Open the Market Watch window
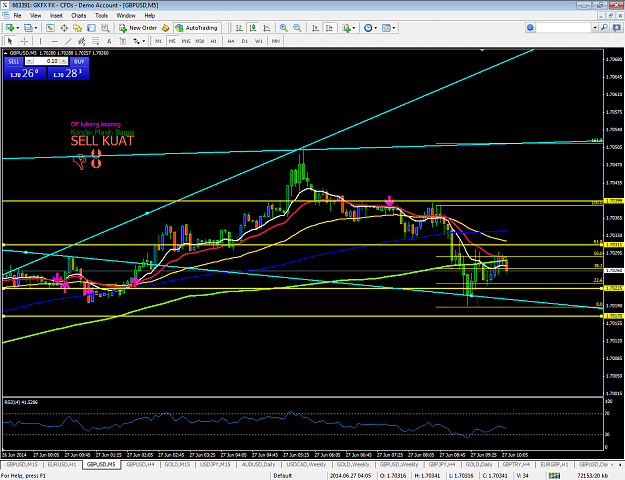Image resolution: width=625 pixels, height=480 pixels. 50,28
